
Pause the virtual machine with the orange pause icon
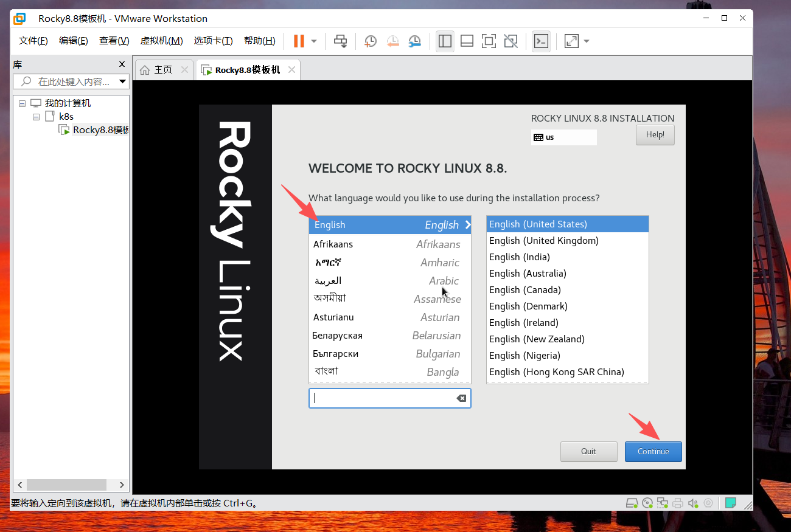click(x=299, y=41)
